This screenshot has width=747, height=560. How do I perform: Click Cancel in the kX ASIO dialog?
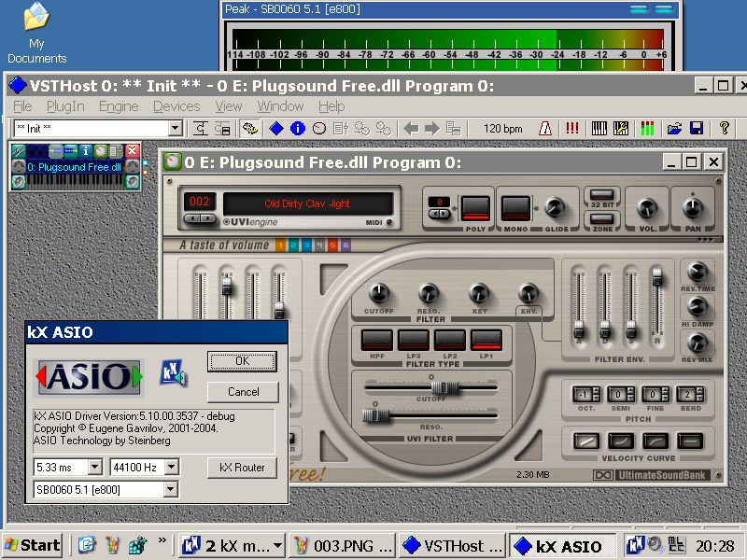coord(243,392)
